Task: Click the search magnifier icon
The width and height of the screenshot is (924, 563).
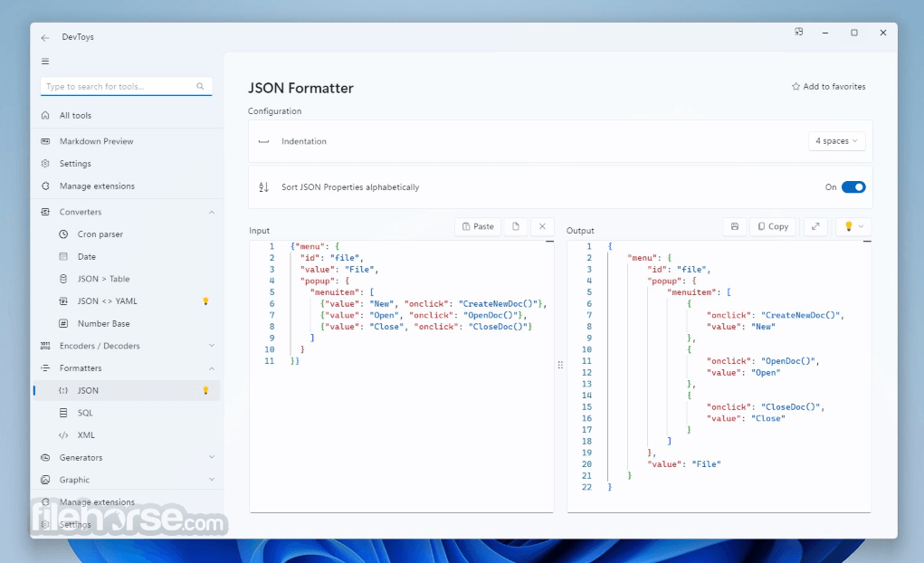Action: (200, 86)
